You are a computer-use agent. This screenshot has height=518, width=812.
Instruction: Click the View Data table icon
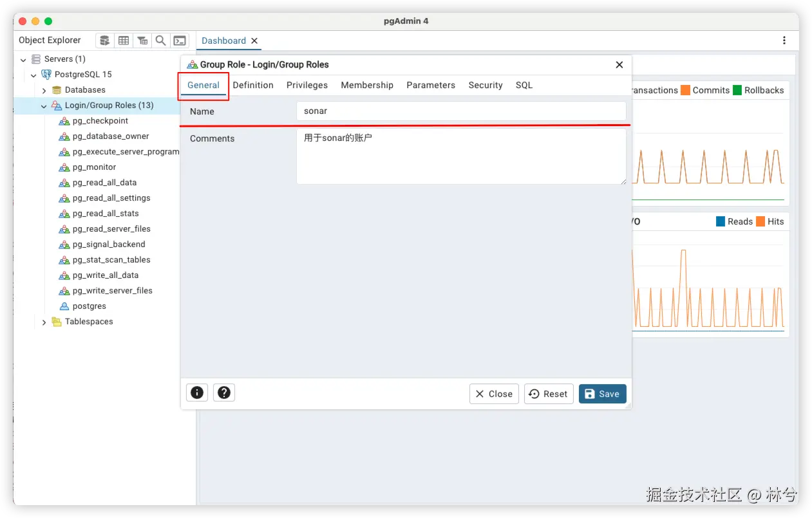(x=124, y=41)
